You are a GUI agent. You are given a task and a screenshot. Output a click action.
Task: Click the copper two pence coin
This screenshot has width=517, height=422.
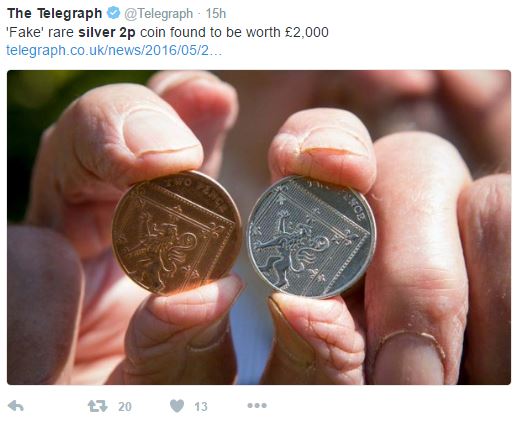tap(177, 233)
